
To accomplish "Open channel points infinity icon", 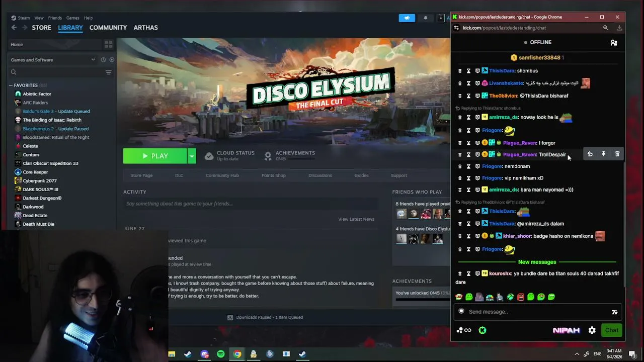I will click(464, 330).
